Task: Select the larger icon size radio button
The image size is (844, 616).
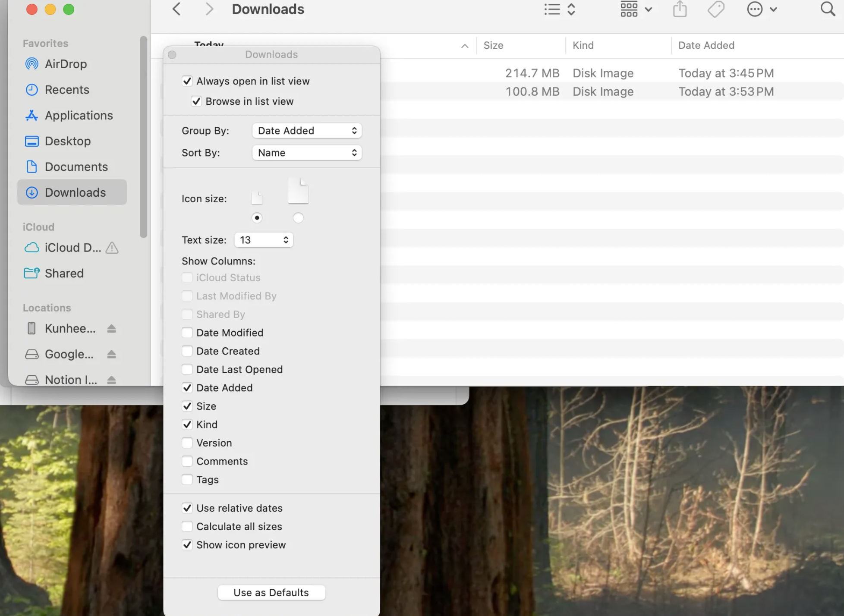Action: (x=298, y=218)
